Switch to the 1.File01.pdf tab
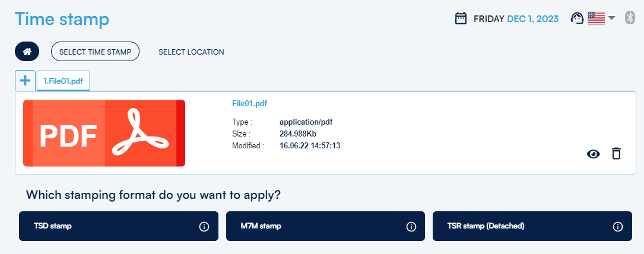Screen dimensions: 644x254 tap(63, 81)
